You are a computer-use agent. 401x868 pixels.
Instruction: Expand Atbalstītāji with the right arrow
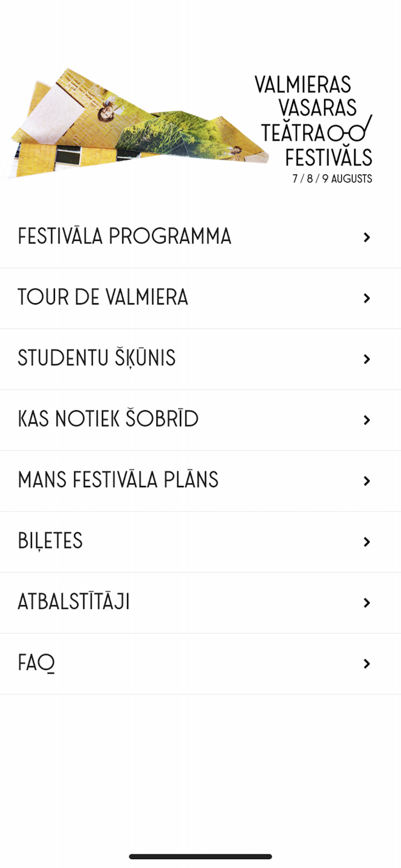(x=367, y=602)
